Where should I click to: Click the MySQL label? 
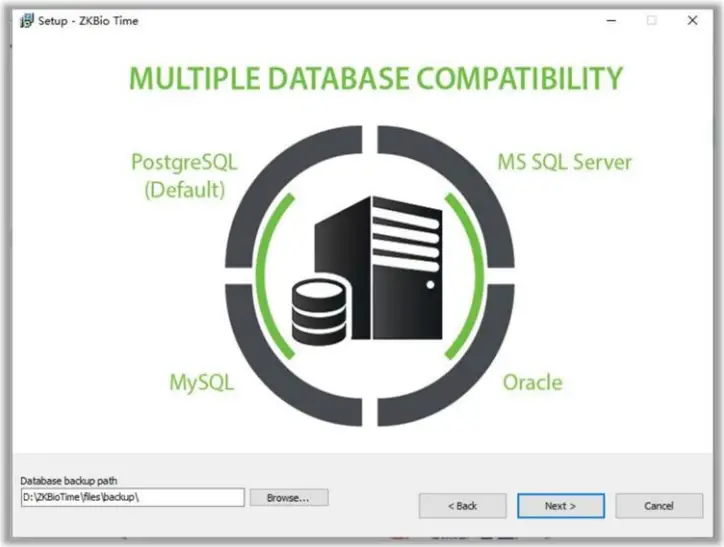(x=201, y=383)
